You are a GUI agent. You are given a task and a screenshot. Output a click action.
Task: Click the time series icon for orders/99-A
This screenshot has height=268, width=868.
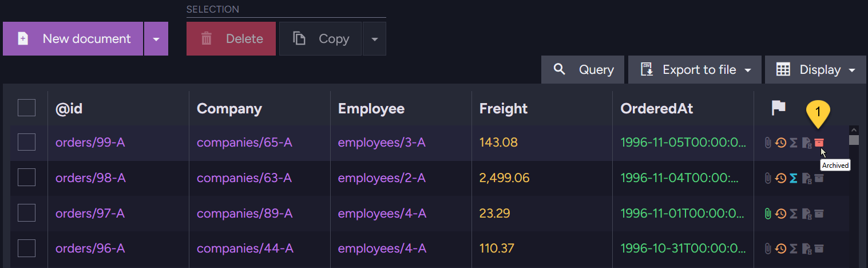point(807,143)
